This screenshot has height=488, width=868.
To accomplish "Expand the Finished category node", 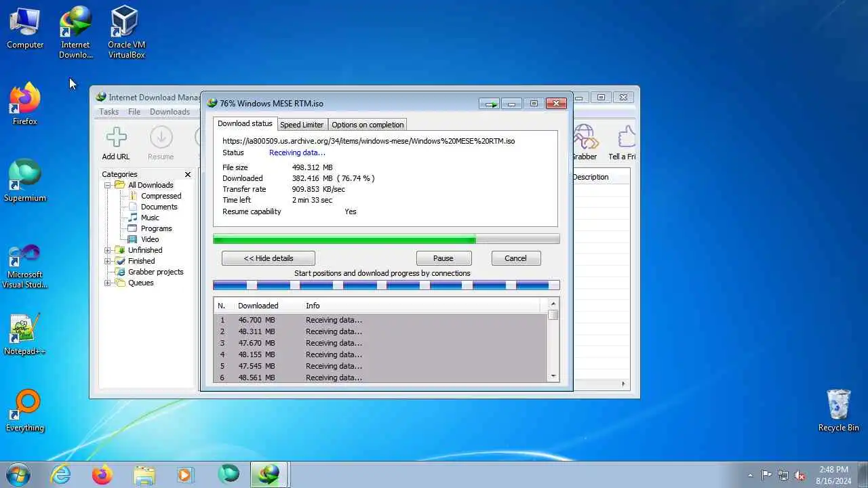I will click(x=107, y=261).
